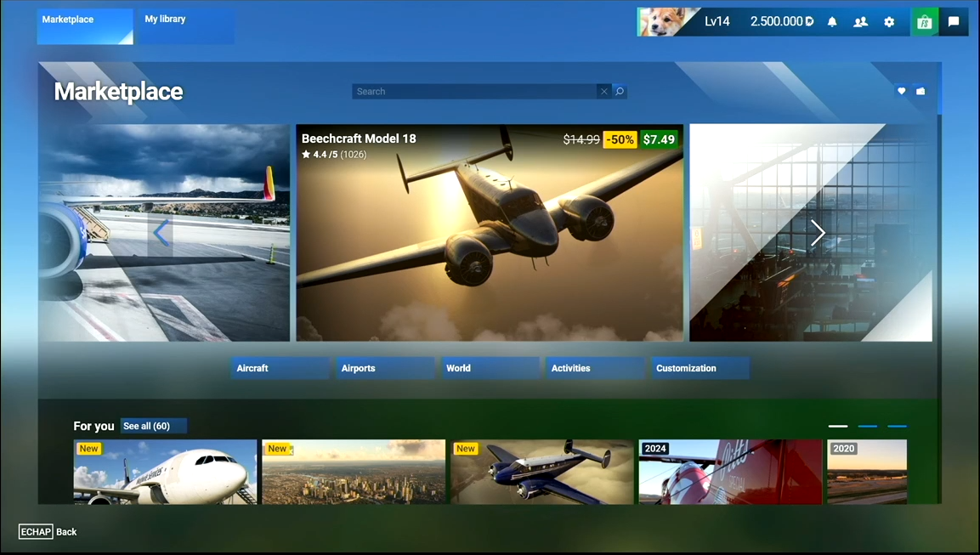Viewport: 980px width, 555px height.
Task: Show previous featured item with left arrow
Action: (161, 233)
